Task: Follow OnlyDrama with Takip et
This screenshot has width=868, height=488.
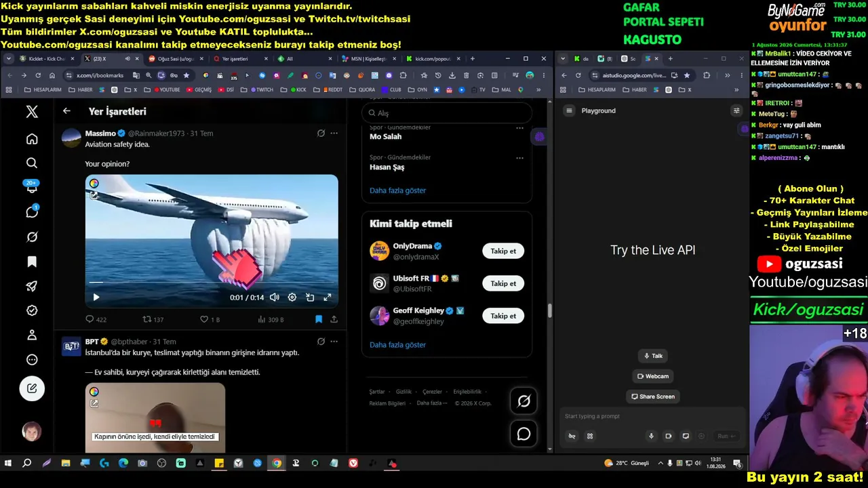Action: coord(503,251)
